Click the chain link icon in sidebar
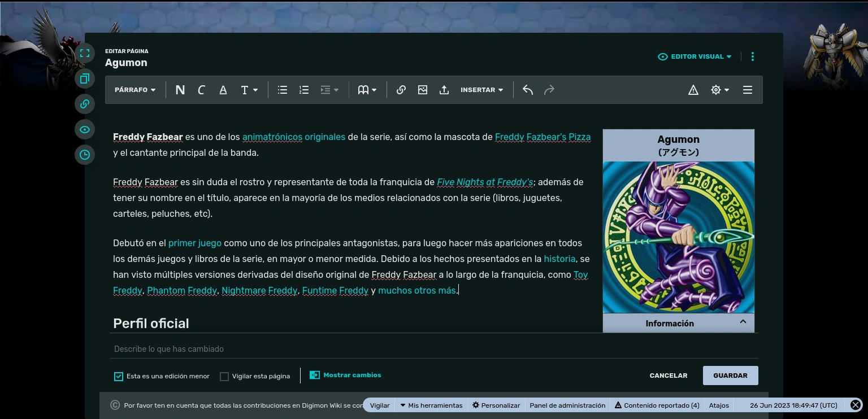Viewport: 868px width, 419px height. pos(85,104)
